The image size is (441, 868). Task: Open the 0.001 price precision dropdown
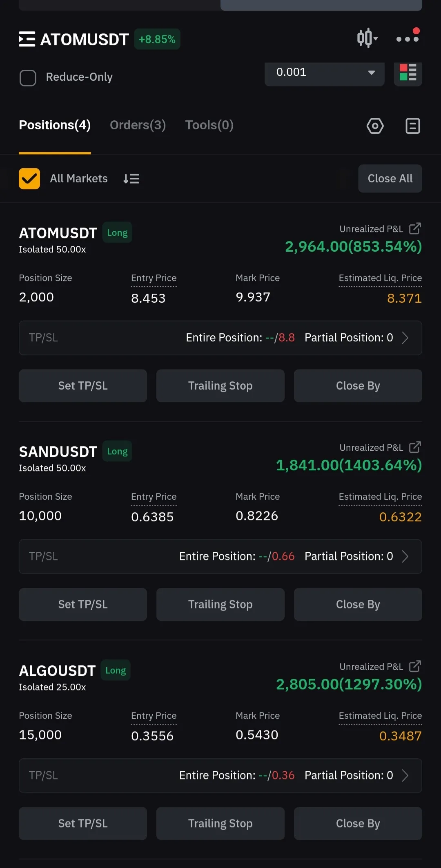[x=324, y=73]
